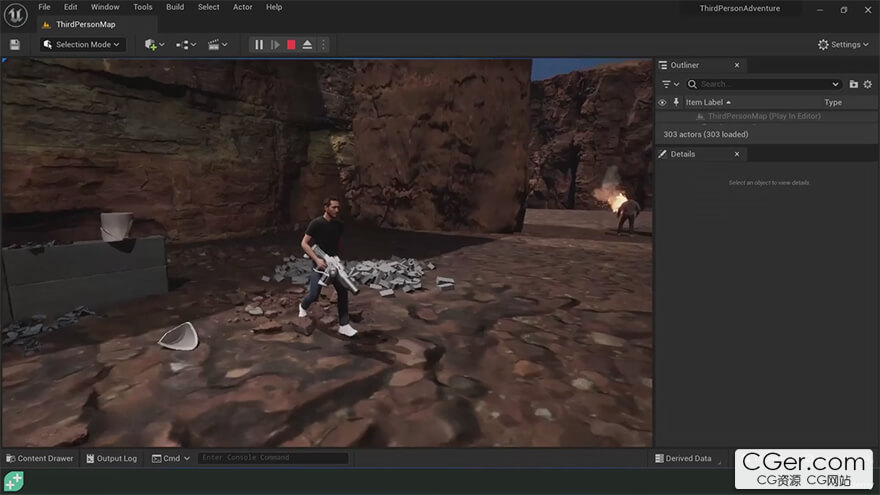The height and width of the screenshot is (495, 880).
Task: Open the Help menu
Action: click(x=274, y=7)
